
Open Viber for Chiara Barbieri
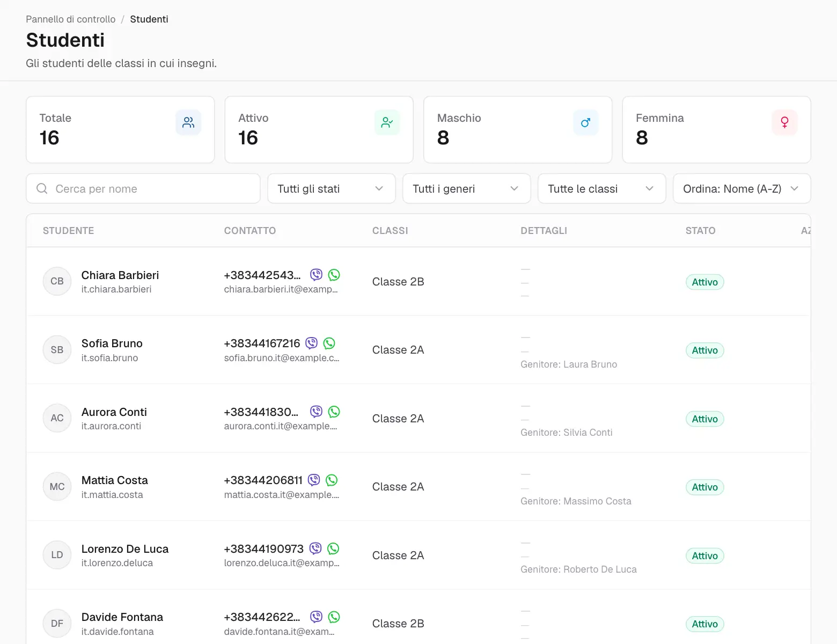click(x=317, y=275)
